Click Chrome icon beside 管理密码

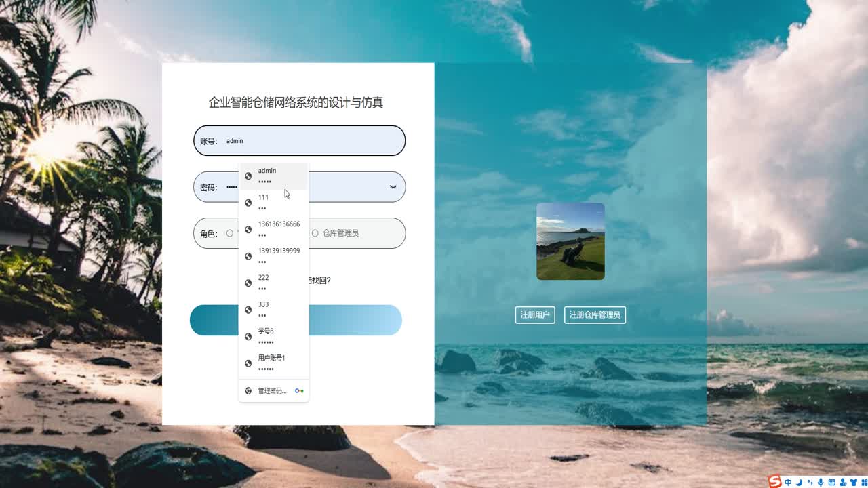[x=248, y=390]
